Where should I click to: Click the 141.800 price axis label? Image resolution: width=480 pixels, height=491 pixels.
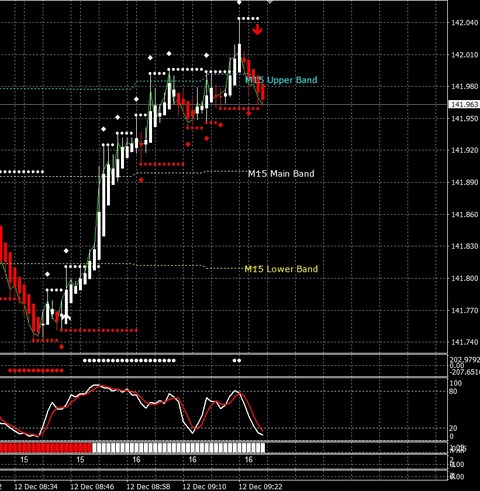tap(465, 278)
